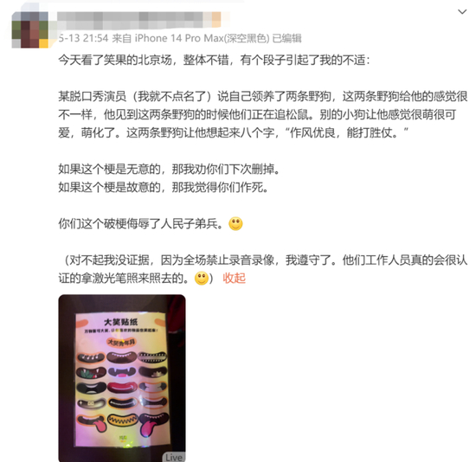Open the post options chevron menu
Image resolution: width=476 pixels, height=462 pixels.
[x=462, y=12]
